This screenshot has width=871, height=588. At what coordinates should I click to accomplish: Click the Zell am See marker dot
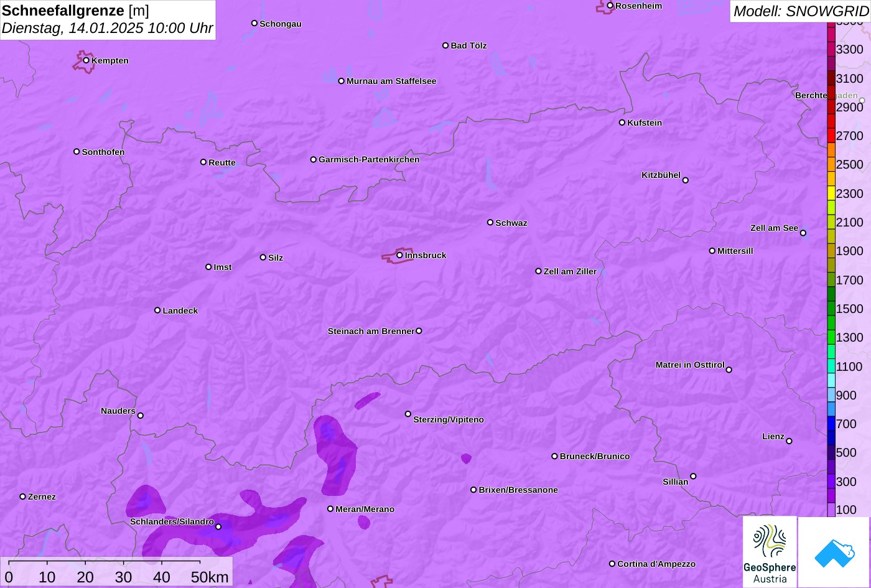(803, 233)
